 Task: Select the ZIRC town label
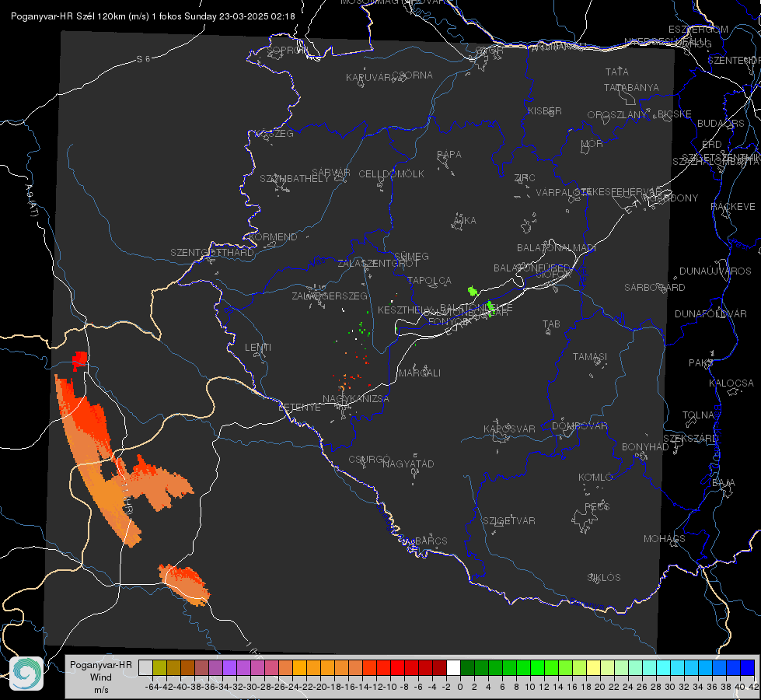[525, 178]
